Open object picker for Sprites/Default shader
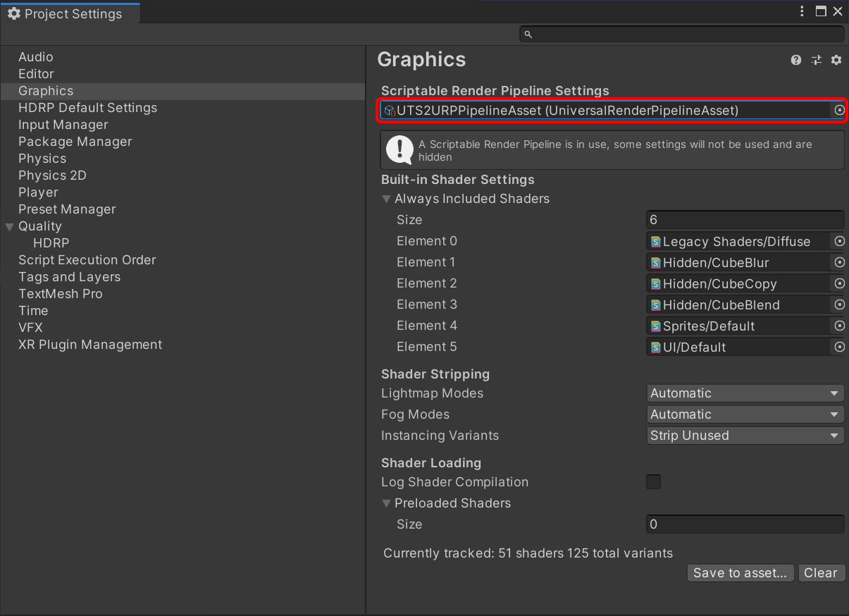Viewport: 849px width, 616px height. (839, 326)
